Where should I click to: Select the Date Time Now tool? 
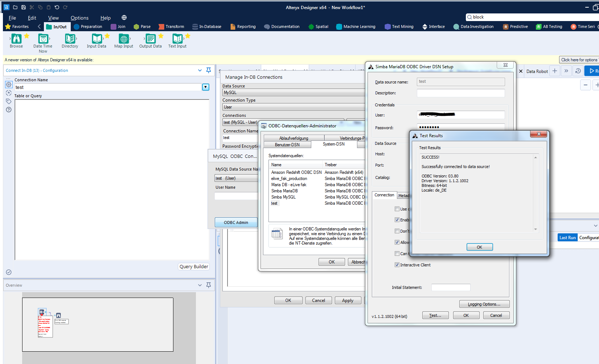(x=43, y=38)
